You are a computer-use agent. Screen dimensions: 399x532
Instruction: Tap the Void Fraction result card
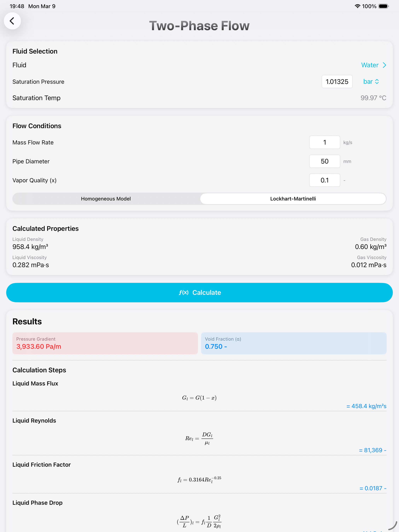click(x=294, y=343)
